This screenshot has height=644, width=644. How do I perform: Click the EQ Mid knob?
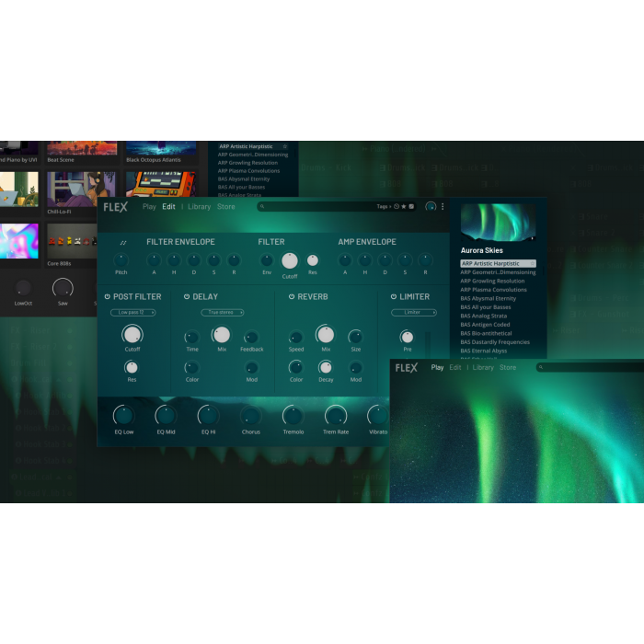[166, 416]
